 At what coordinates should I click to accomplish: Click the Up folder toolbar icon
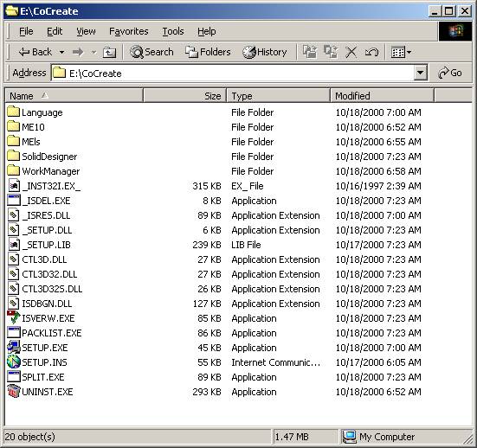pyautogui.click(x=109, y=52)
